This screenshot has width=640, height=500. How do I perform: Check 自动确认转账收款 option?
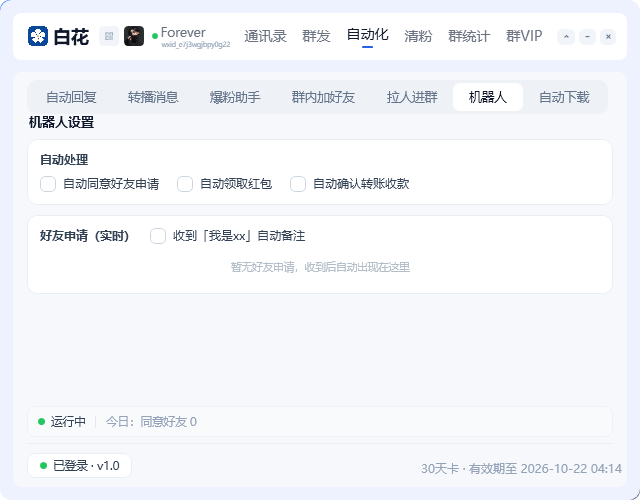(298, 184)
